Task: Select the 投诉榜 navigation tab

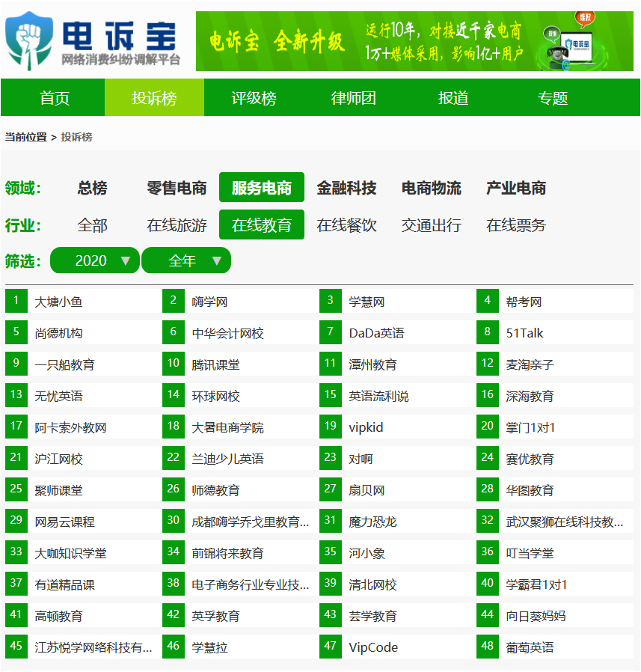Action: pyautogui.click(x=154, y=98)
